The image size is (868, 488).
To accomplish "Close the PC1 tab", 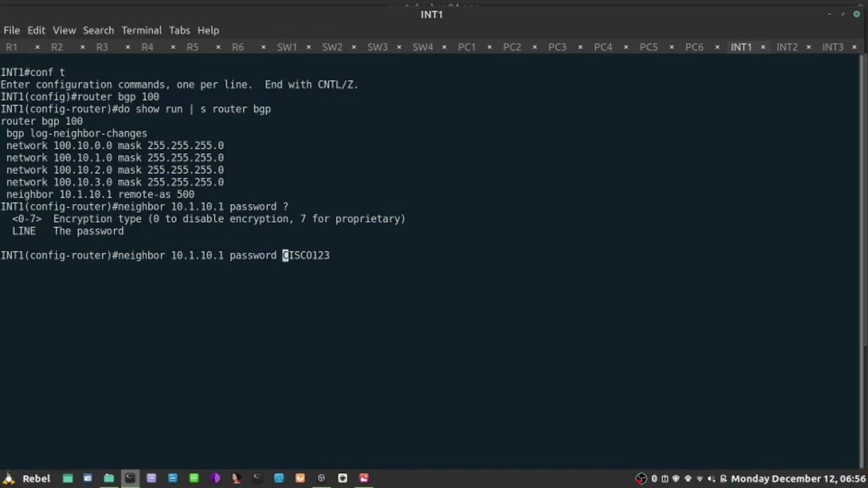I will tap(490, 47).
